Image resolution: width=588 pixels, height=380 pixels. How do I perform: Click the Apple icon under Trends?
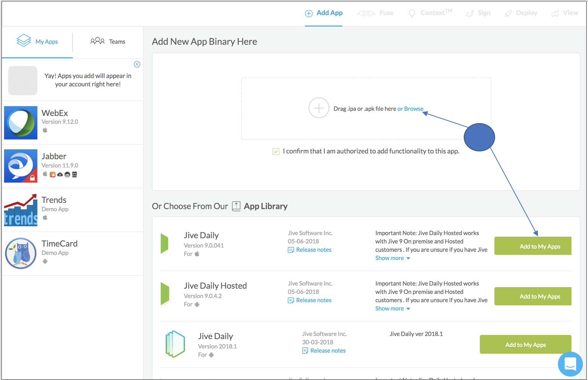(x=45, y=217)
